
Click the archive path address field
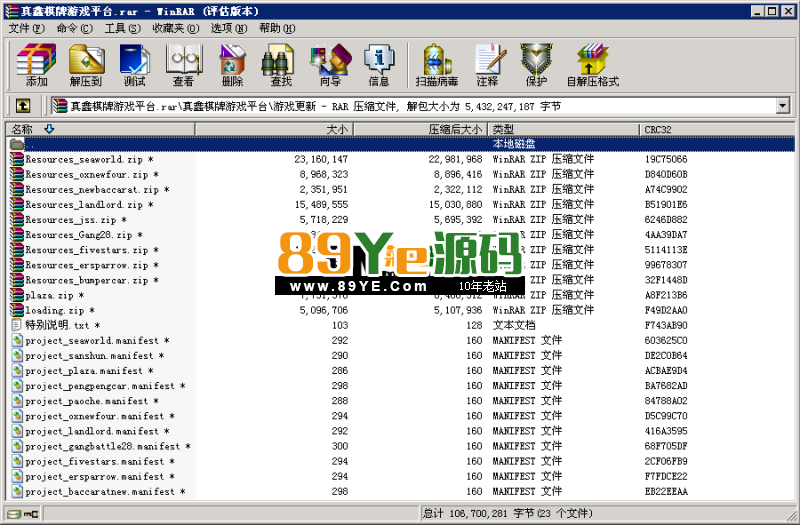[x=413, y=106]
